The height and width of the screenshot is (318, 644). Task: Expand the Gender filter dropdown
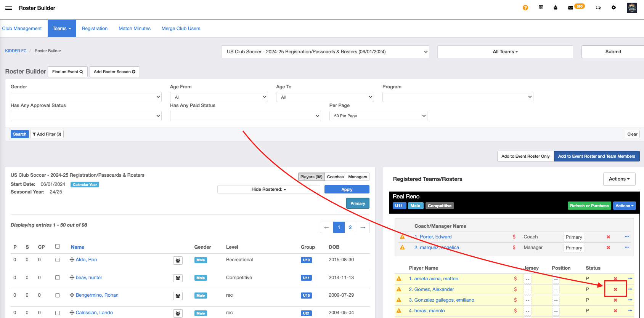coord(86,97)
